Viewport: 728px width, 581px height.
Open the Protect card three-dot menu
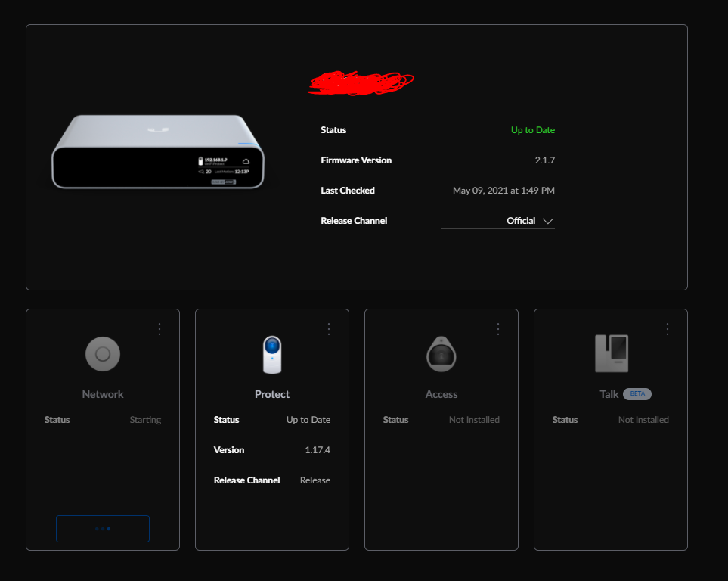tap(329, 328)
